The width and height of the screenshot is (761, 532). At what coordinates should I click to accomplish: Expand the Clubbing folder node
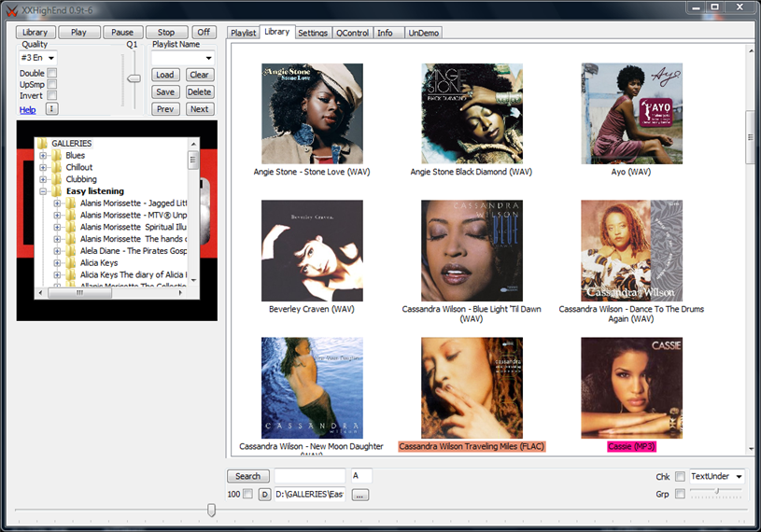(x=43, y=179)
